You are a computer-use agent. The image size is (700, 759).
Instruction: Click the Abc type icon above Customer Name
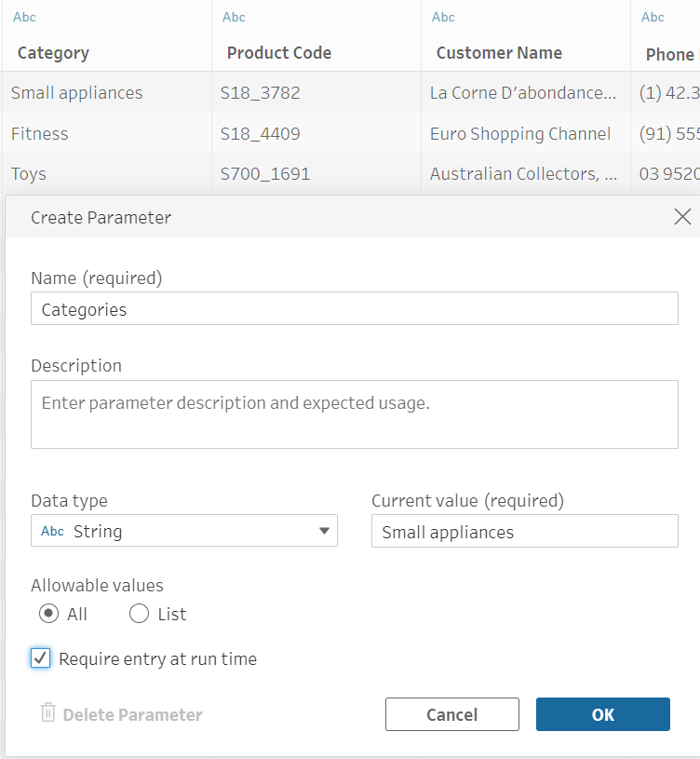pos(444,17)
